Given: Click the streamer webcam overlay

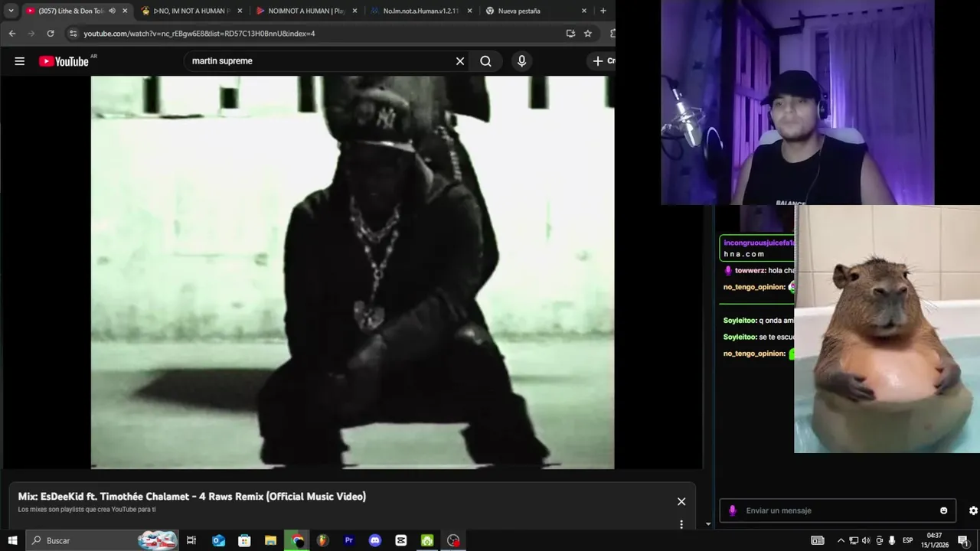Looking at the screenshot, I should pos(797,103).
